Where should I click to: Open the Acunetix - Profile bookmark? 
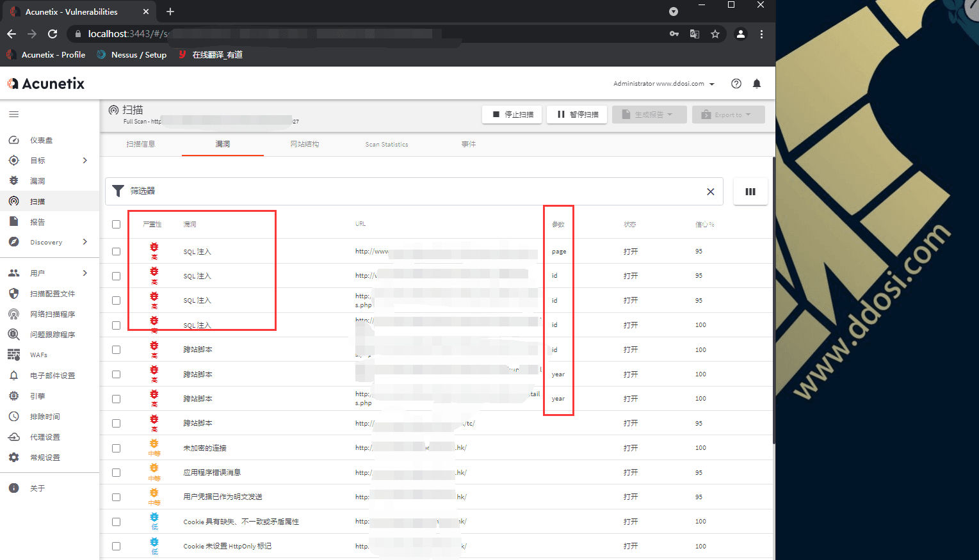(46, 55)
